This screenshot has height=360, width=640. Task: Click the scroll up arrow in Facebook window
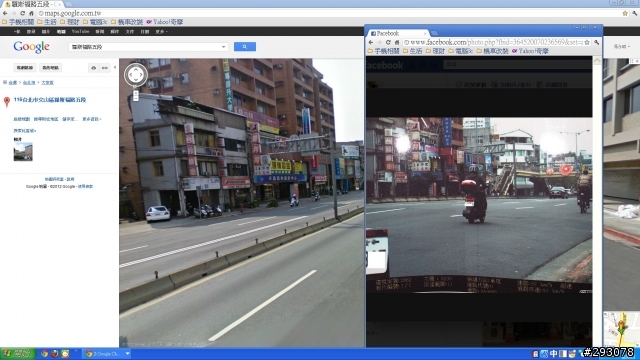point(597,60)
